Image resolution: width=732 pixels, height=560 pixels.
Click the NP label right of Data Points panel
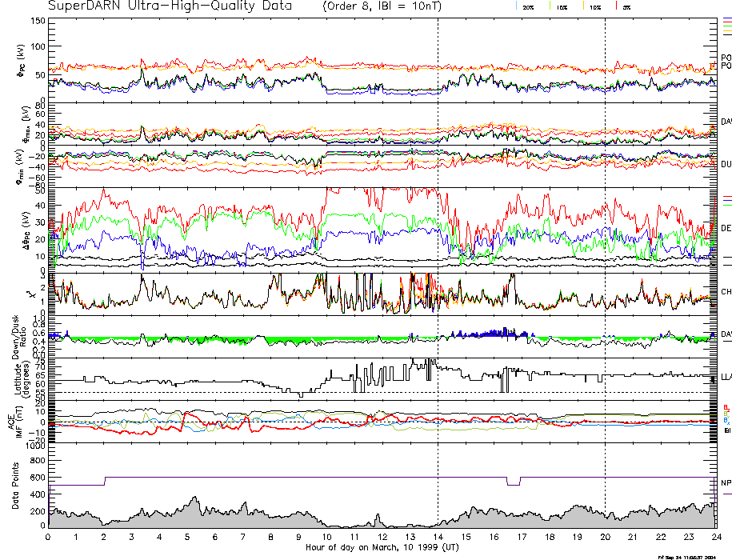pos(726,483)
